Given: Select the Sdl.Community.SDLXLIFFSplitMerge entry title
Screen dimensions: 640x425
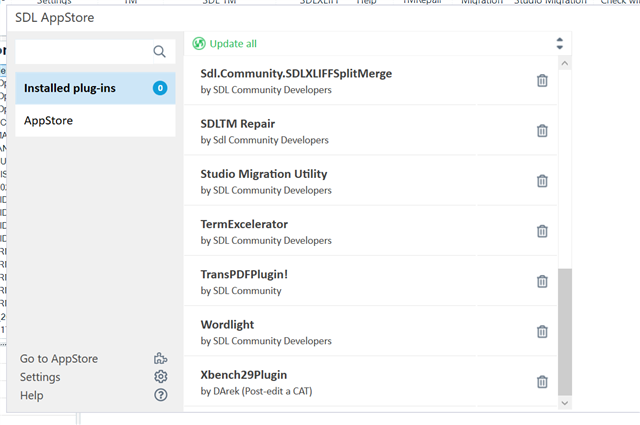Looking at the screenshot, I should coord(296,73).
